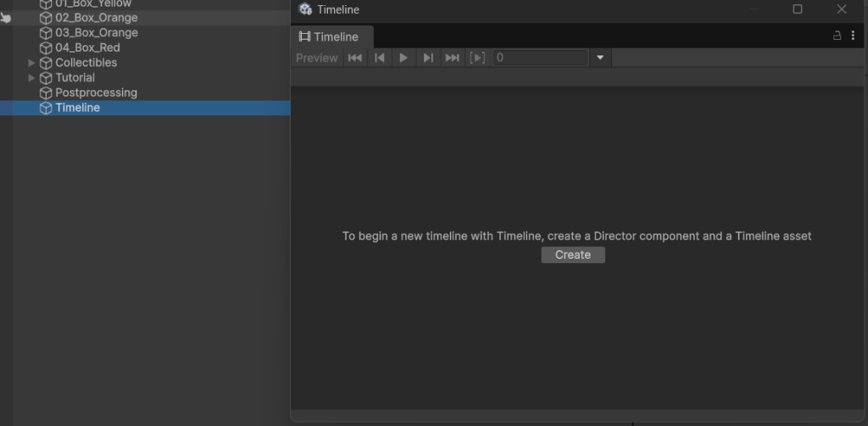The image size is (868, 426).
Task: Select the 04_Box_Red cube icon
Action: coord(46,48)
